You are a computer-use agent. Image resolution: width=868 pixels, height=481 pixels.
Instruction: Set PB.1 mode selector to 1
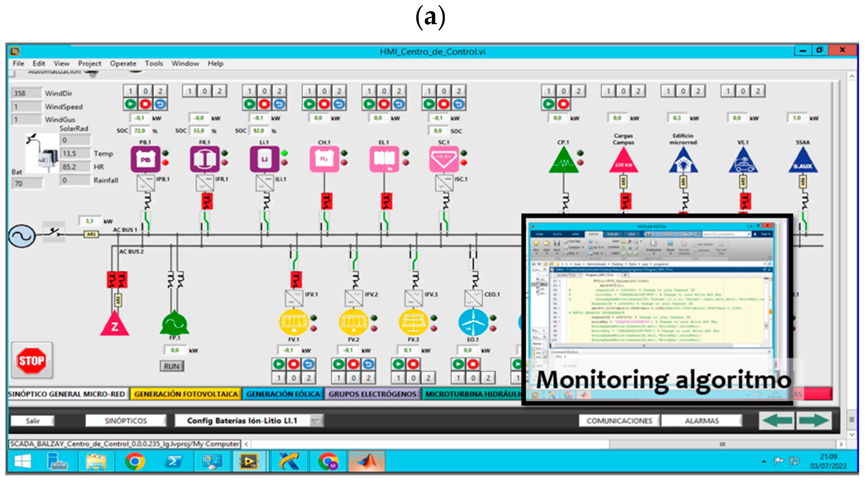tap(130, 91)
